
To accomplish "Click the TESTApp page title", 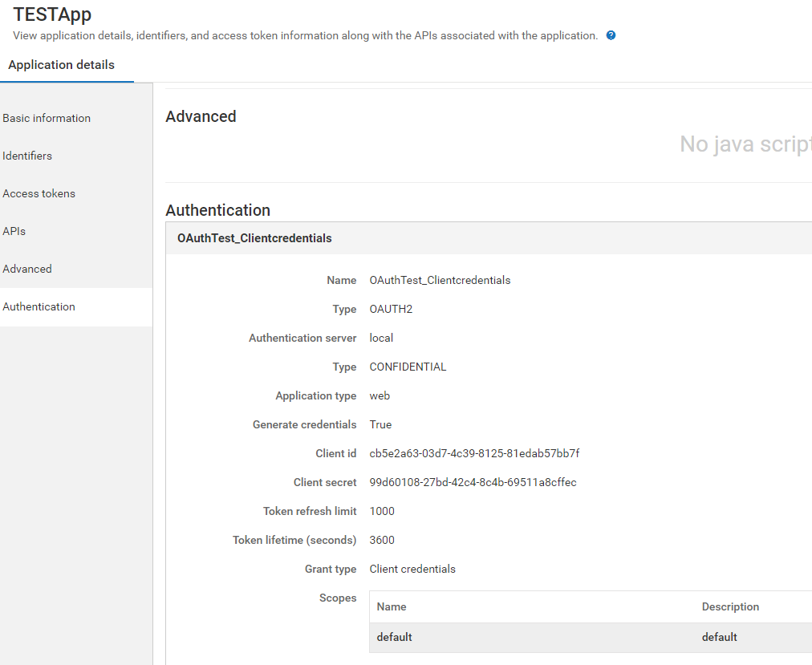I will coord(52,14).
